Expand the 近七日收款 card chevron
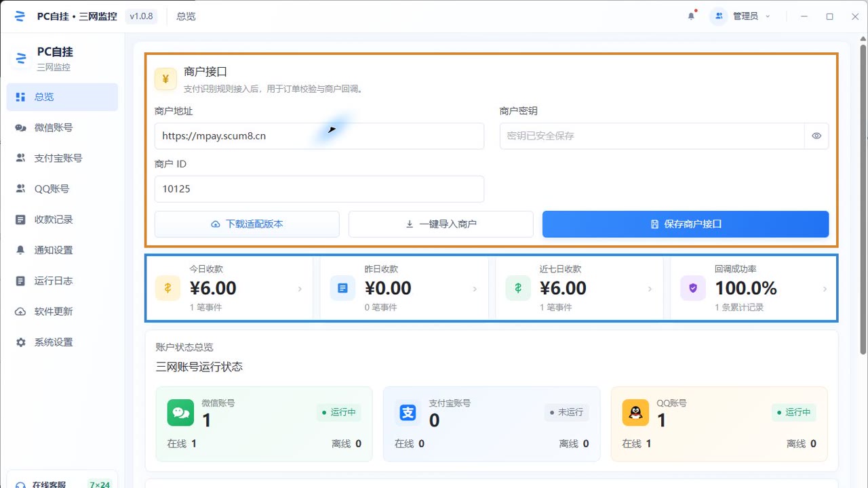Screen dimensions: 868x488 point(650,289)
